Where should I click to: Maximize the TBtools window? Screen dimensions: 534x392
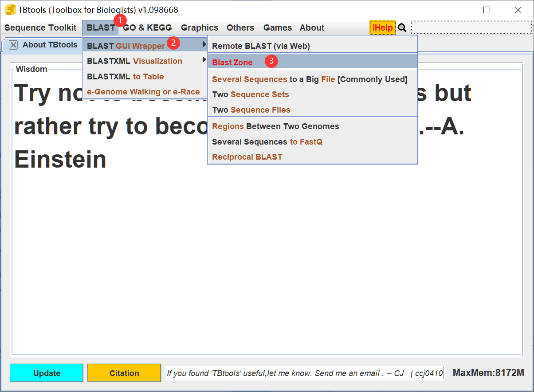[487, 10]
